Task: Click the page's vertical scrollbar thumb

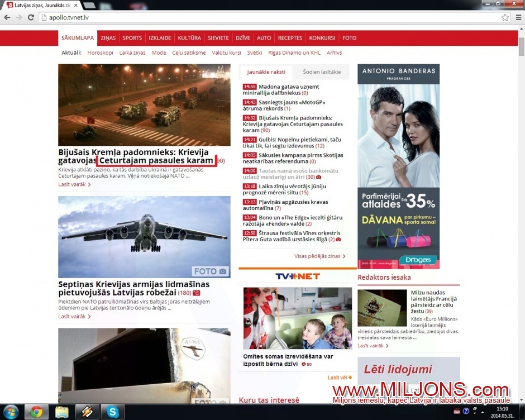Action: pyautogui.click(x=521, y=49)
